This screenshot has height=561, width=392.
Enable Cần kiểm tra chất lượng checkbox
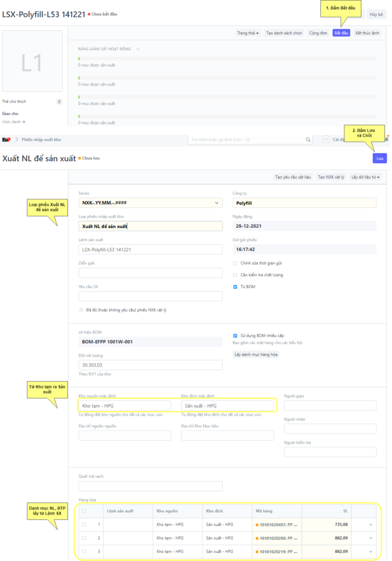point(235,274)
